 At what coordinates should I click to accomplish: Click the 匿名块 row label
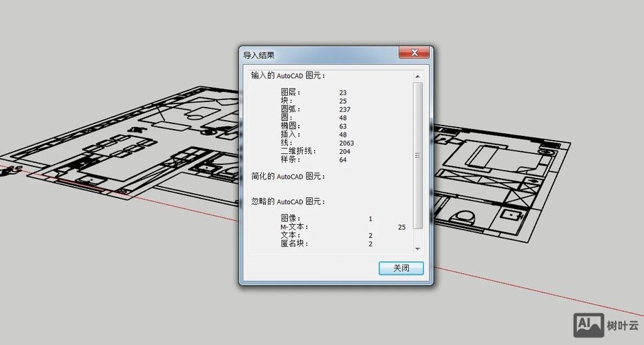pyautogui.click(x=295, y=244)
